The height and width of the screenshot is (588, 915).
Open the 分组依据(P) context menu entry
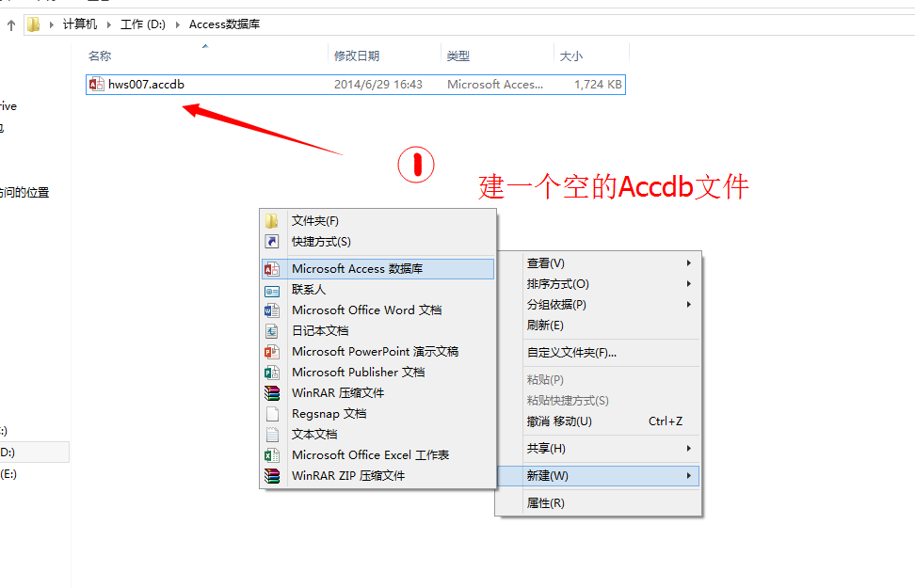[598, 305]
